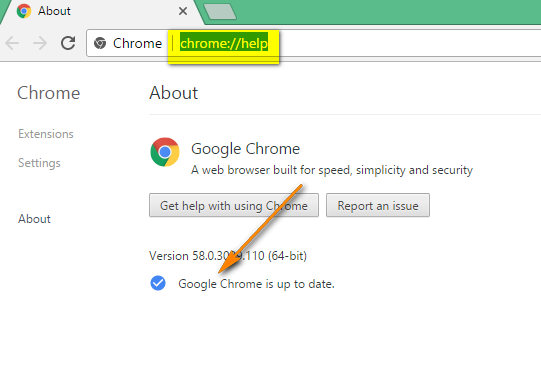Click the Chrome site info icon in address bar
Viewport: 541px width, 385px height.
coord(100,43)
